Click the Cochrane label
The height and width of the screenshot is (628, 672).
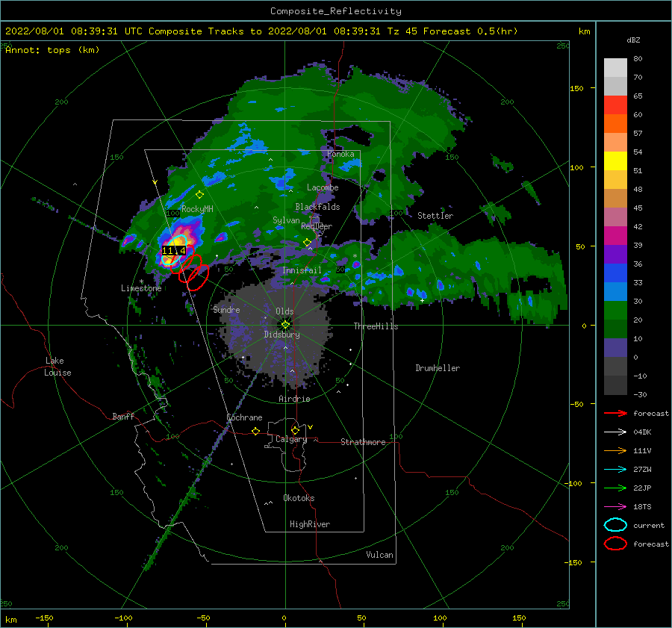[244, 417]
